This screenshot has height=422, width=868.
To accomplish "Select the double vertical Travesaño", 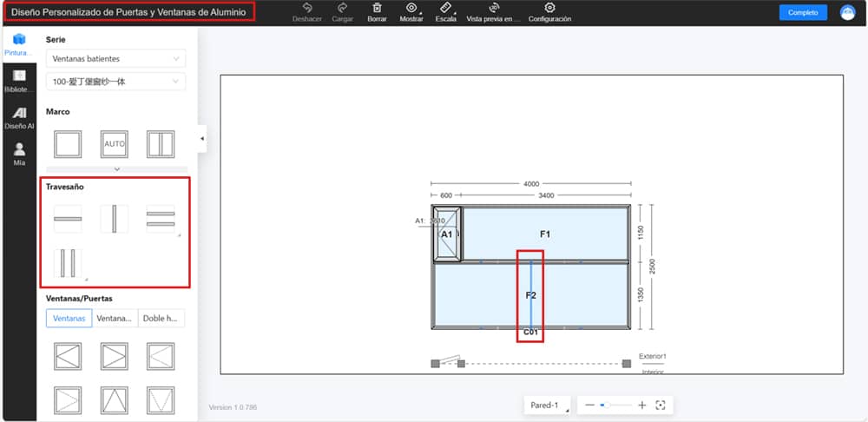I will 68,263.
